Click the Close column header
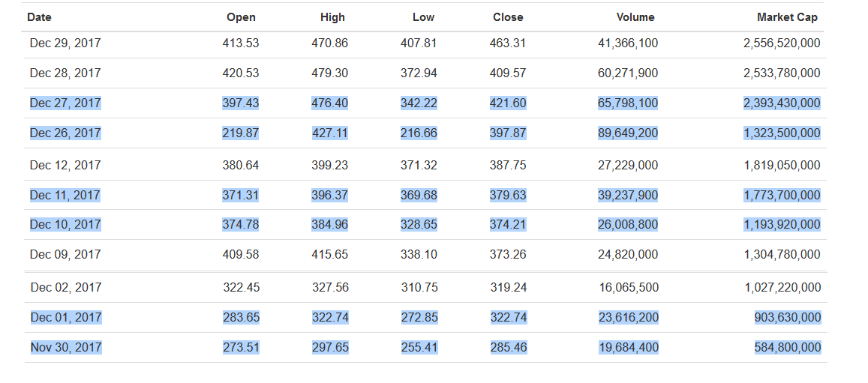Viewport: 868px width, 383px height. click(x=508, y=17)
